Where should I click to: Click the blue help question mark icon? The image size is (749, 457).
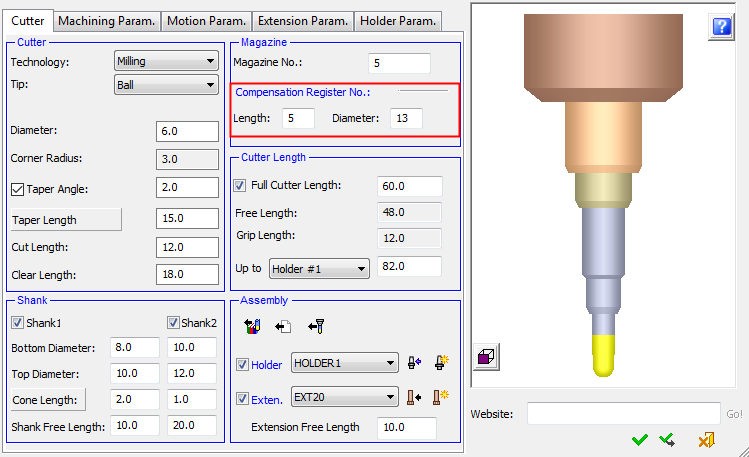tap(721, 28)
